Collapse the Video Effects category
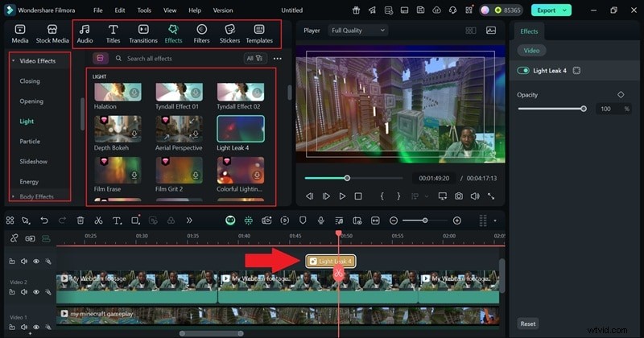The width and height of the screenshot is (644, 338). tap(13, 61)
